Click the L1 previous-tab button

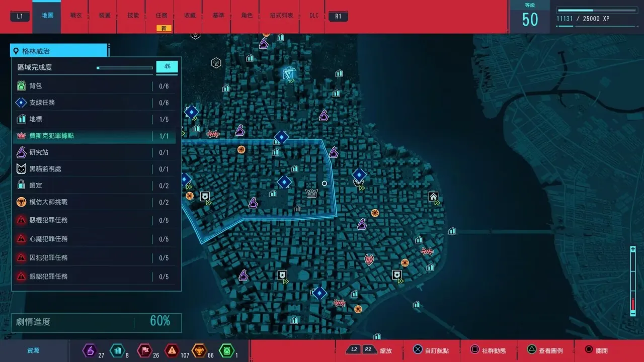[20, 16]
